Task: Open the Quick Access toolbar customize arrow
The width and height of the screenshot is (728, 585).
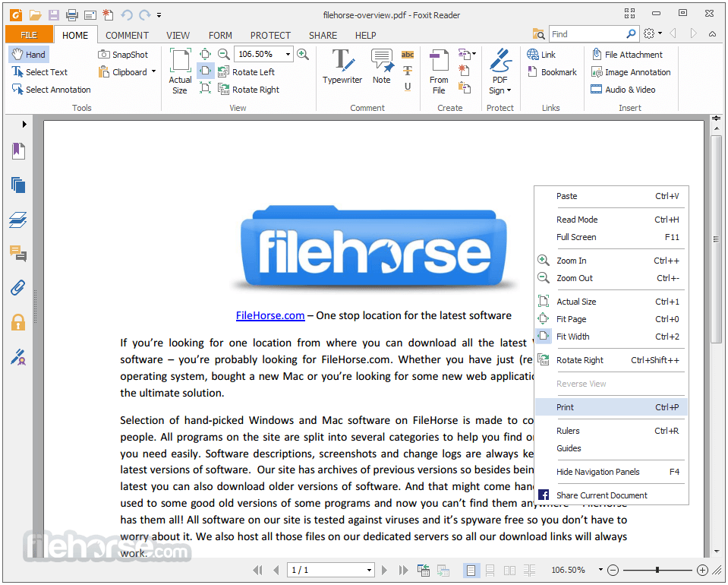Action: pyautogui.click(x=159, y=15)
